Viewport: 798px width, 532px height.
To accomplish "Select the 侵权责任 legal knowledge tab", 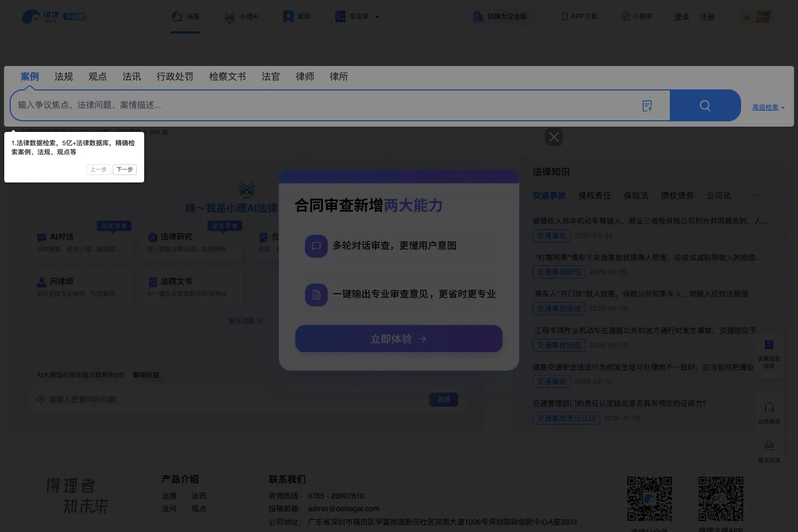I will point(595,196).
